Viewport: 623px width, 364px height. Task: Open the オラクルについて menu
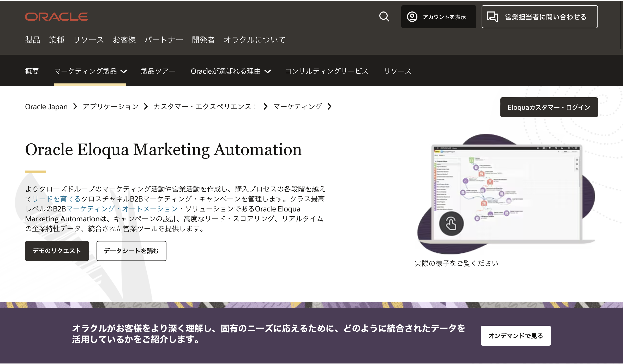click(x=254, y=40)
